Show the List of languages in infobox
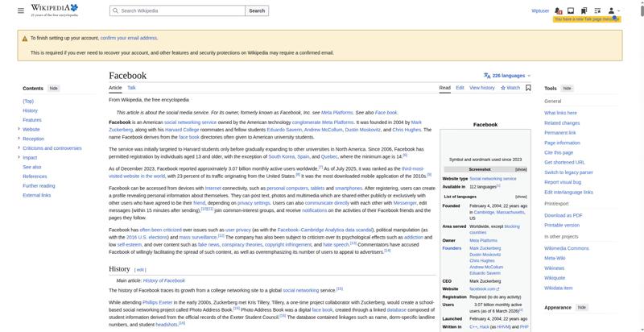Screen dimensions: 644x332 coord(521,197)
